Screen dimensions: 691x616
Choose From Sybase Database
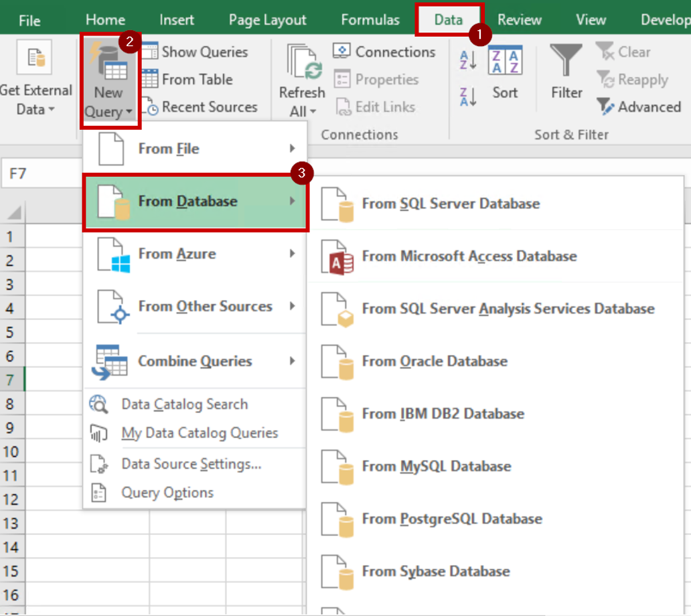click(x=495, y=571)
